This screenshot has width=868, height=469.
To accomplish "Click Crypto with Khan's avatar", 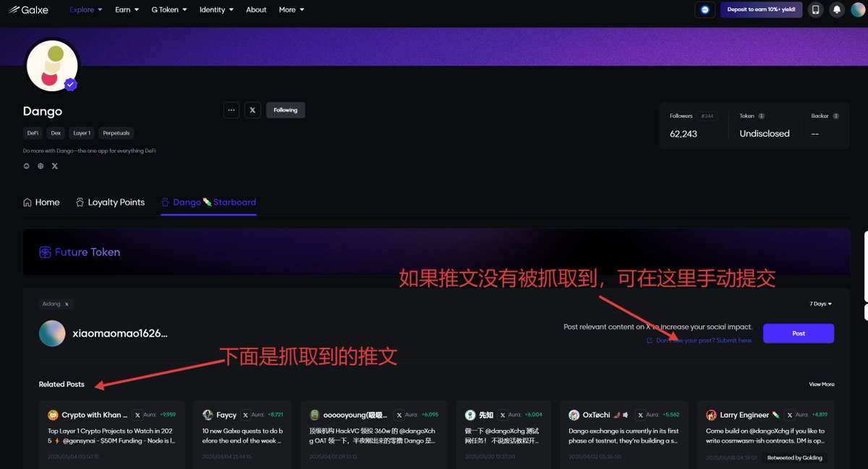I will point(53,415).
